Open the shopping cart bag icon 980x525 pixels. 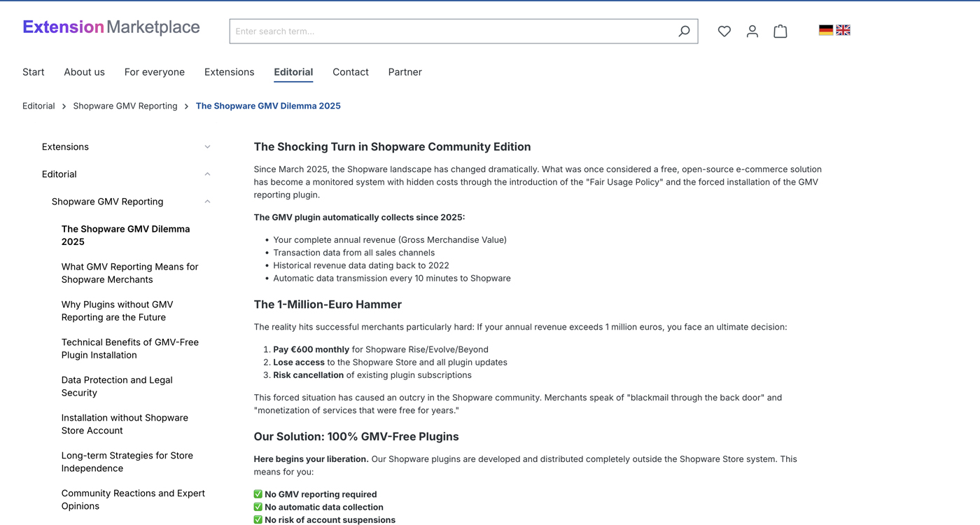(x=780, y=31)
